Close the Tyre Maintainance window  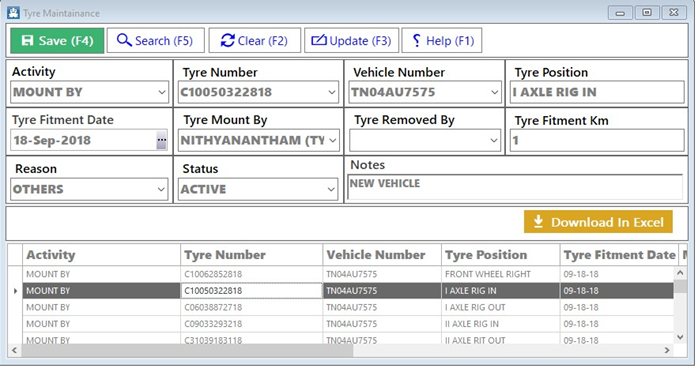(x=674, y=13)
